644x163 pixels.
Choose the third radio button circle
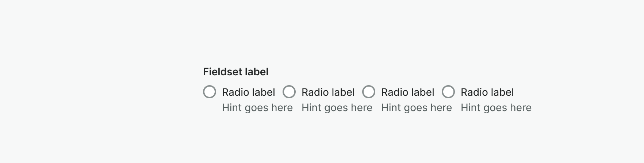[369, 92]
